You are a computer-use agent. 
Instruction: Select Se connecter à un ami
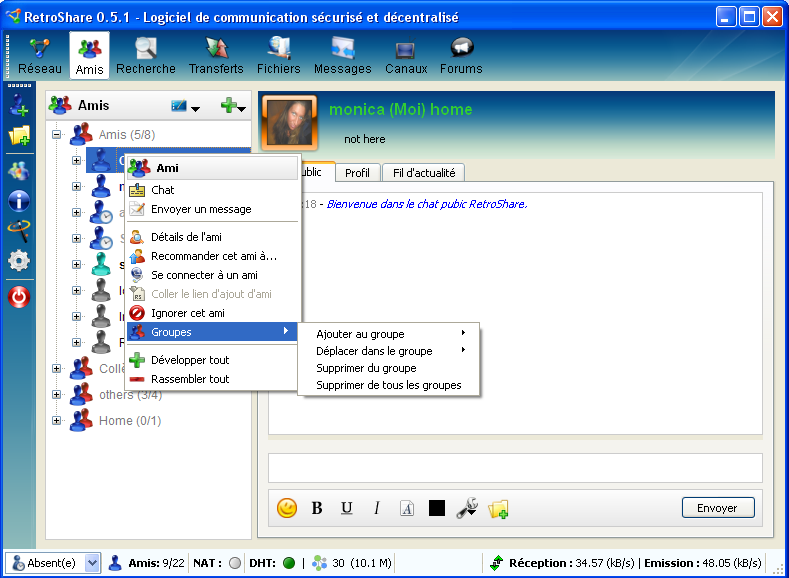[212, 275]
